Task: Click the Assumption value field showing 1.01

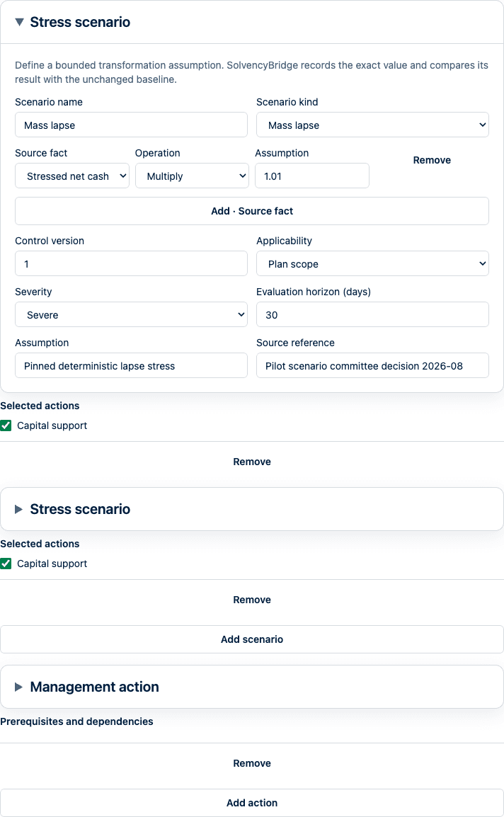Action: (311, 176)
